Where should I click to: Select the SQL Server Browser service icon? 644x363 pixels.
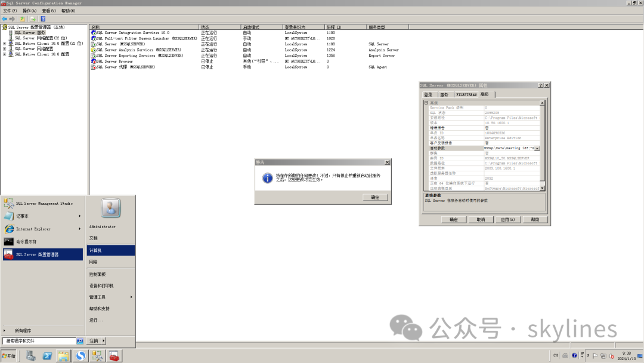[x=94, y=61]
